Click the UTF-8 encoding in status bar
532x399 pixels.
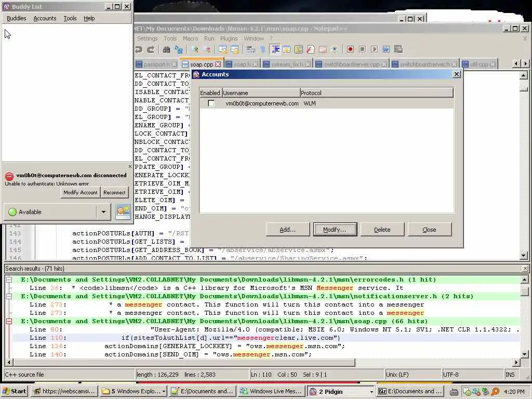tap(450, 375)
